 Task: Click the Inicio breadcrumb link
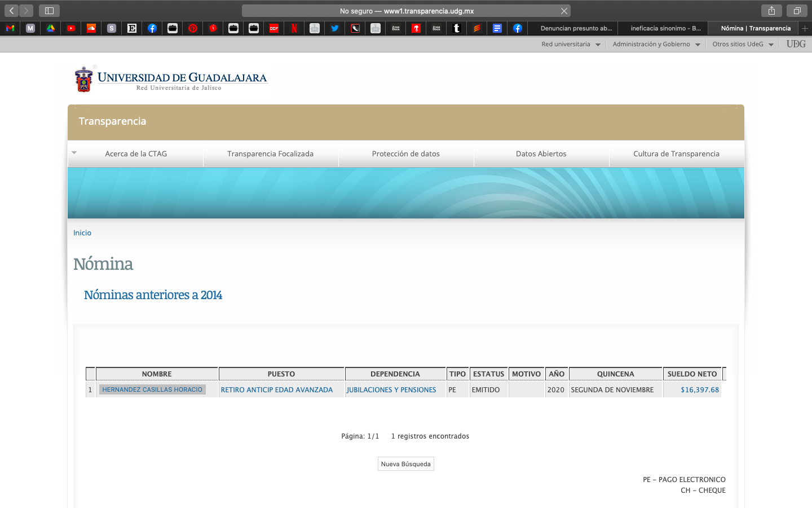[x=82, y=233]
